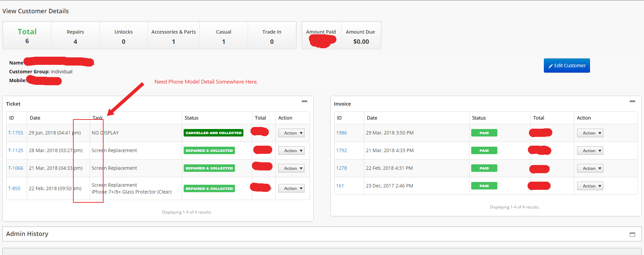Open Action dropdown for ticket T-1755

[x=291, y=133]
